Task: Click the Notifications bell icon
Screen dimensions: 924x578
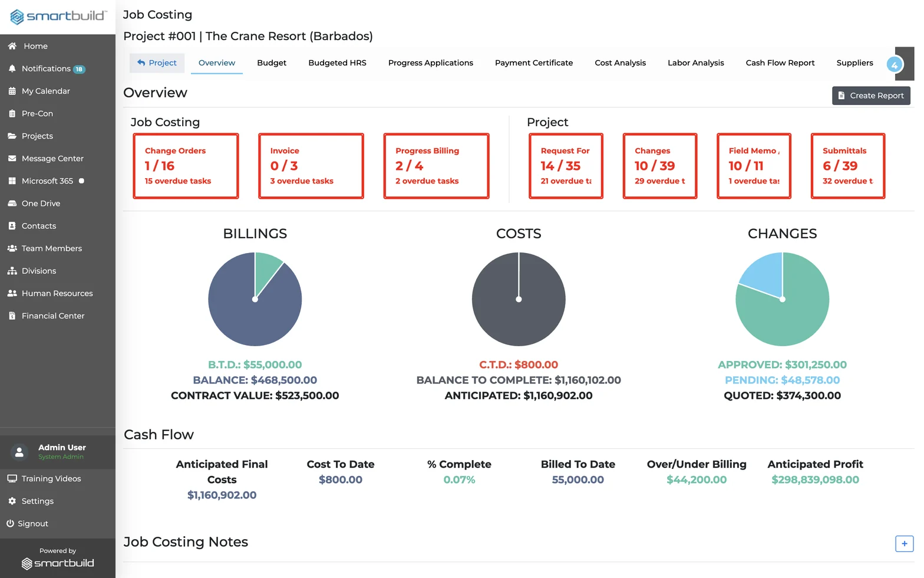Action: 12,68
